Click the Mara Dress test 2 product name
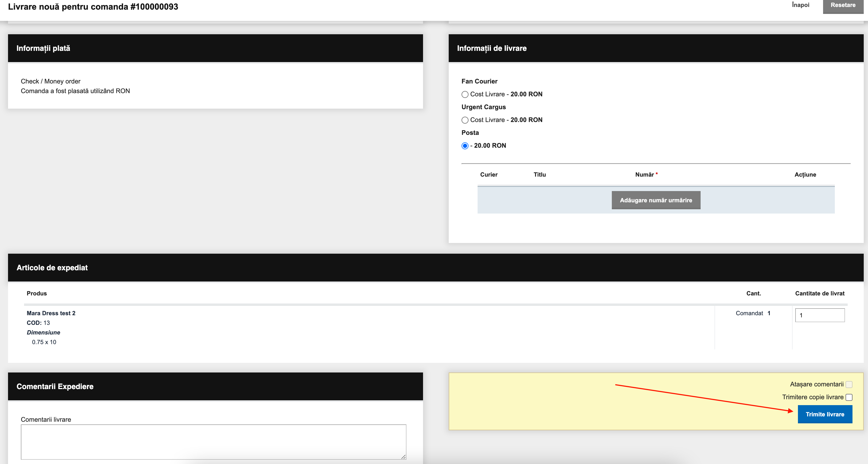Image resolution: width=868 pixels, height=464 pixels. (x=51, y=313)
